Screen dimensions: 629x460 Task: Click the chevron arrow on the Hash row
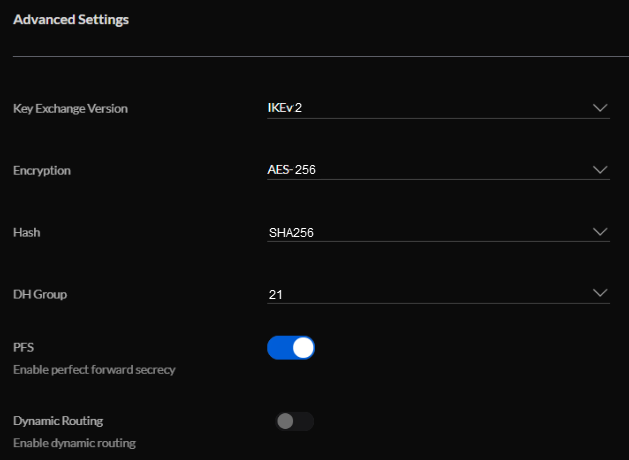tap(600, 231)
